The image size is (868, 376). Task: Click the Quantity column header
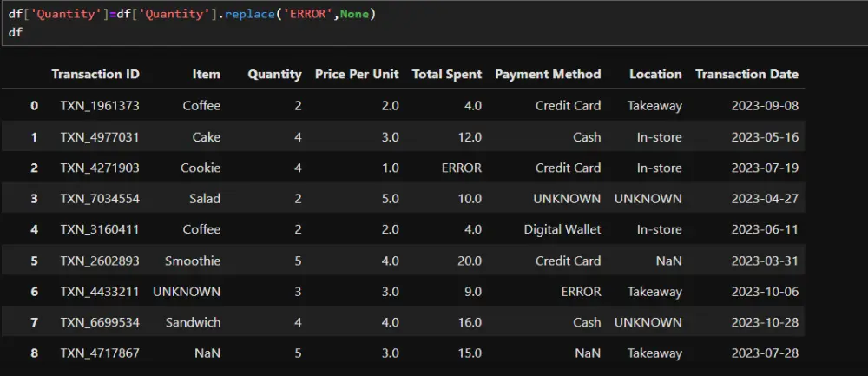pyautogui.click(x=274, y=74)
